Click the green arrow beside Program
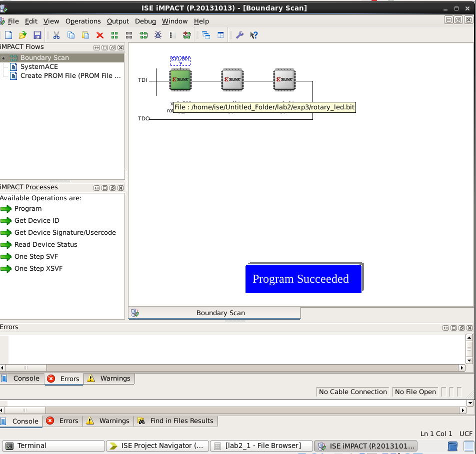The width and height of the screenshot is (476, 454). coord(6,209)
